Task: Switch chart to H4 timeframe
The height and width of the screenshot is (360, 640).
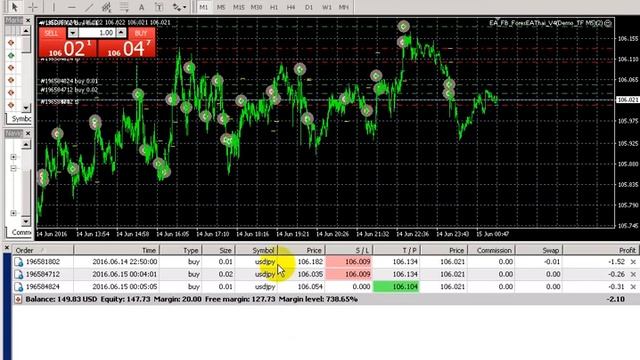Action: coord(291,7)
